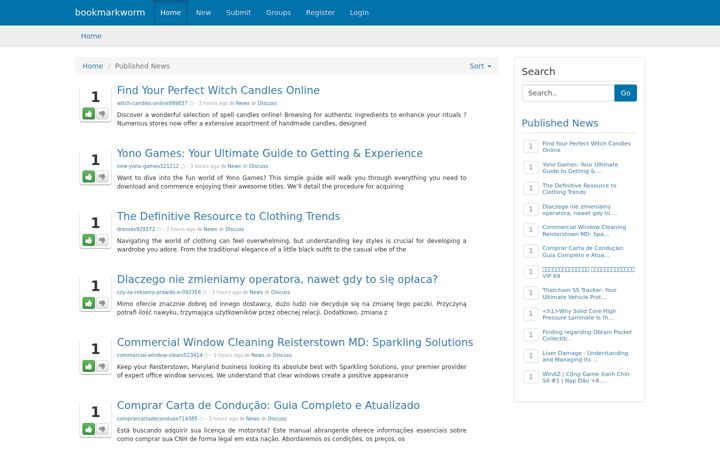Click Home in the gray sub-header bar
The image size is (720, 450).
91,36
